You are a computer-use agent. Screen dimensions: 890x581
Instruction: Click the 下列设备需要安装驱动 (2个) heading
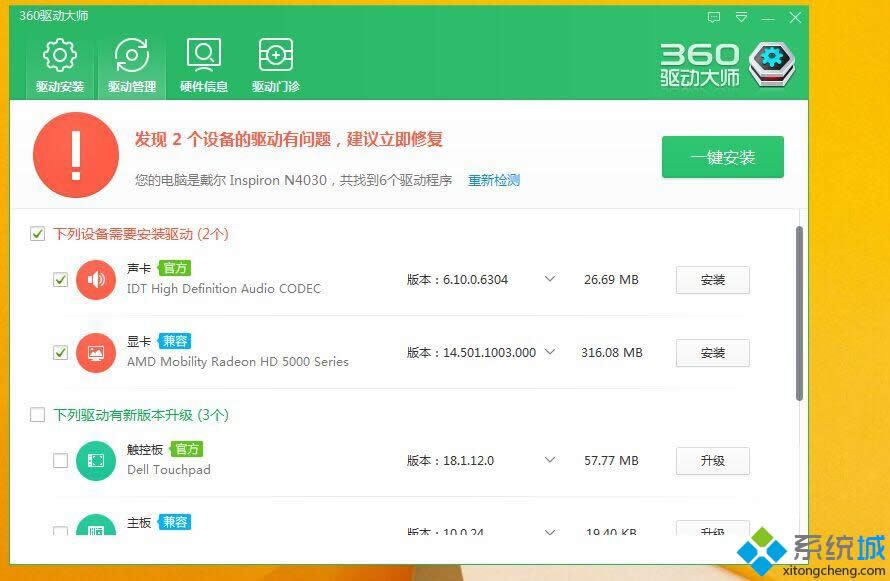pyautogui.click(x=141, y=234)
